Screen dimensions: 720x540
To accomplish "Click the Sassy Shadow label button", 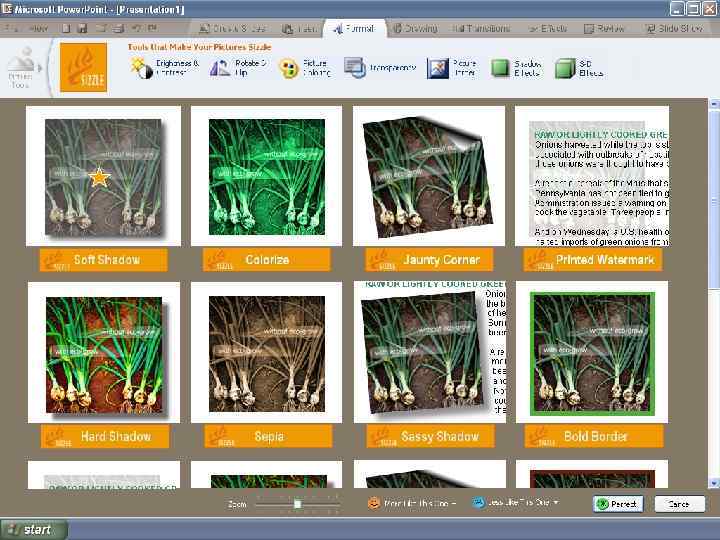I will click(430, 436).
